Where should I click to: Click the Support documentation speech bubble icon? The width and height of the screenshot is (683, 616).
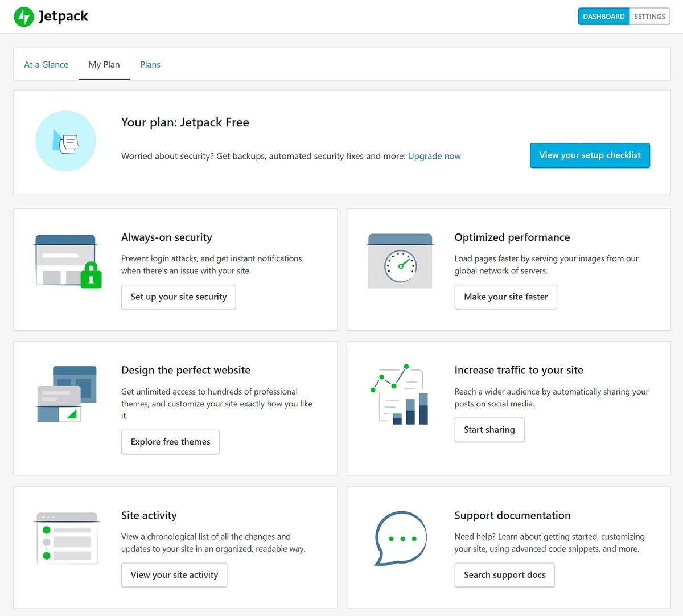tap(400, 538)
